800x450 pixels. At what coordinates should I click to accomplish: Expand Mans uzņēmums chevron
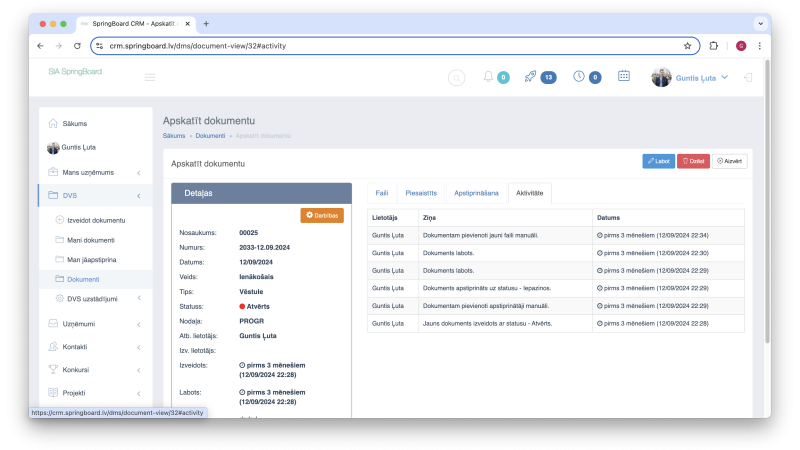pyautogui.click(x=139, y=173)
